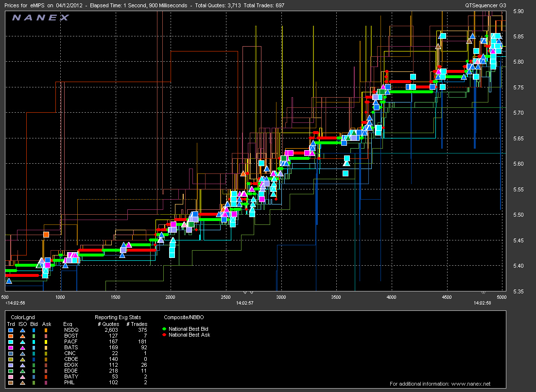Click the green National Best Bid dot
The width and height of the screenshot is (536, 392).
[x=164, y=329]
